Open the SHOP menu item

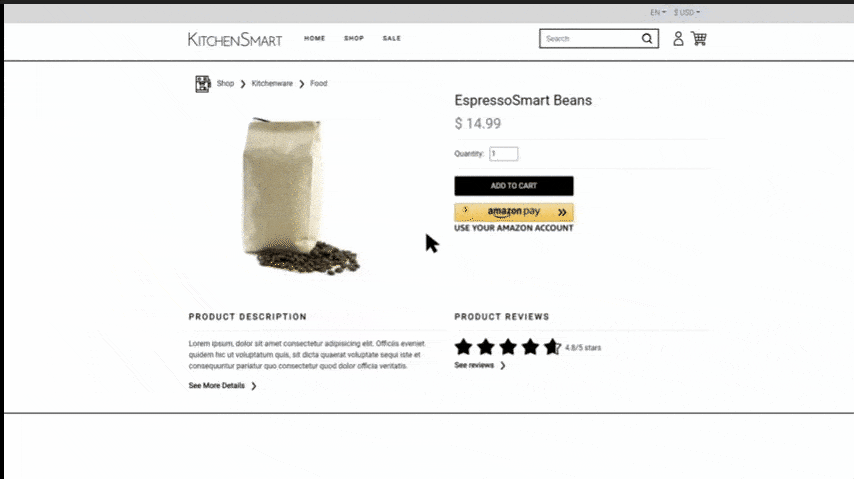[353, 38]
